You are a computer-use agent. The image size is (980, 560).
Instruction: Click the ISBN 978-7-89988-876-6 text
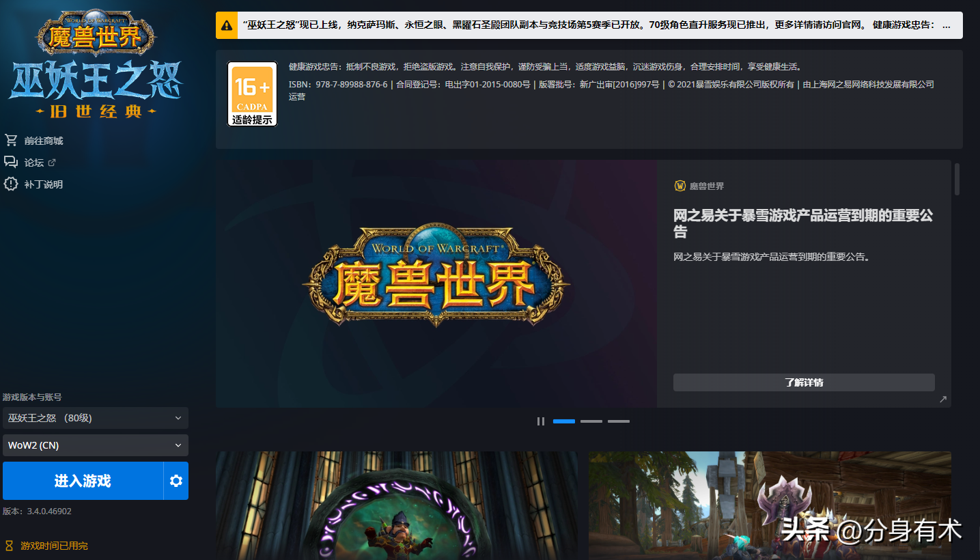[338, 85]
